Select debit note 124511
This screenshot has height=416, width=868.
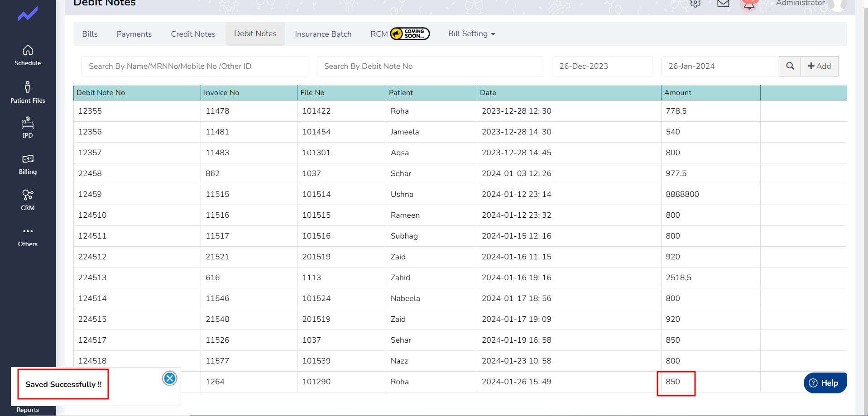(x=92, y=236)
